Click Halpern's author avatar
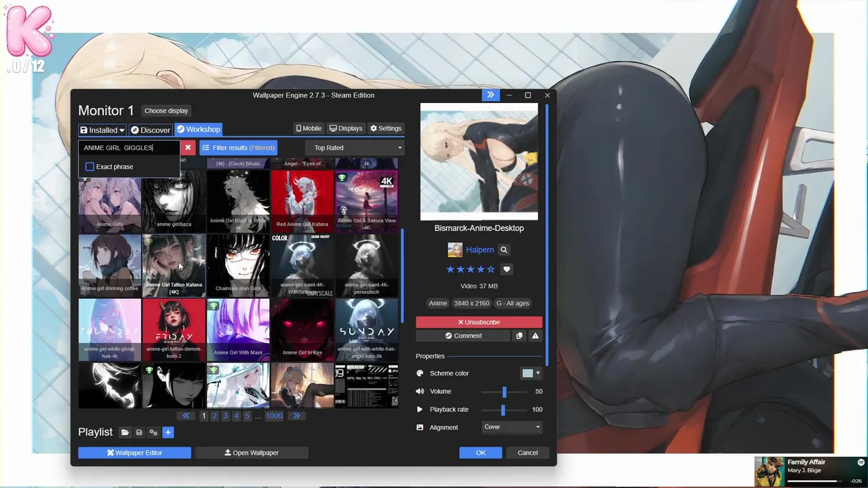Viewport: 868px width, 488px height. (x=455, y=250)
